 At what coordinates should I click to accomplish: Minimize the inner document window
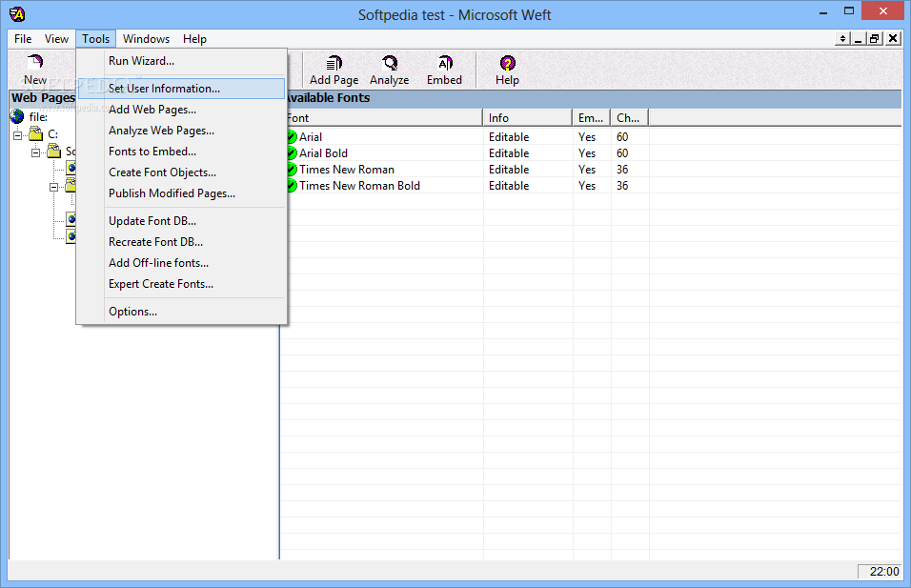859,39
